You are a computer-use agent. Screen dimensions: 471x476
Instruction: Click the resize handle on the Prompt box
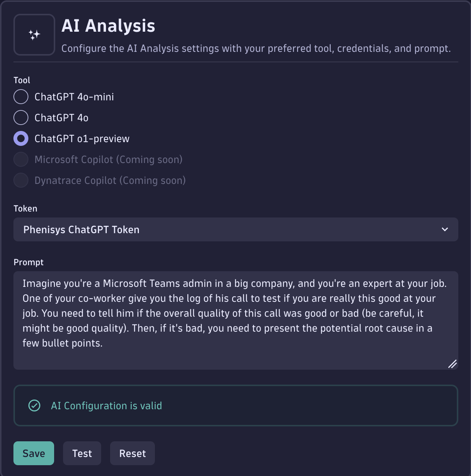(x=453, y=364)
